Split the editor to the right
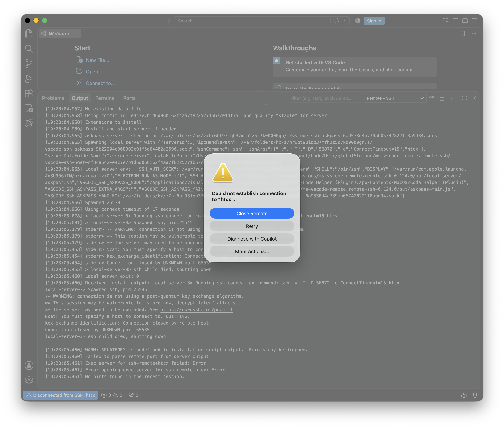 tap(465, 34)
